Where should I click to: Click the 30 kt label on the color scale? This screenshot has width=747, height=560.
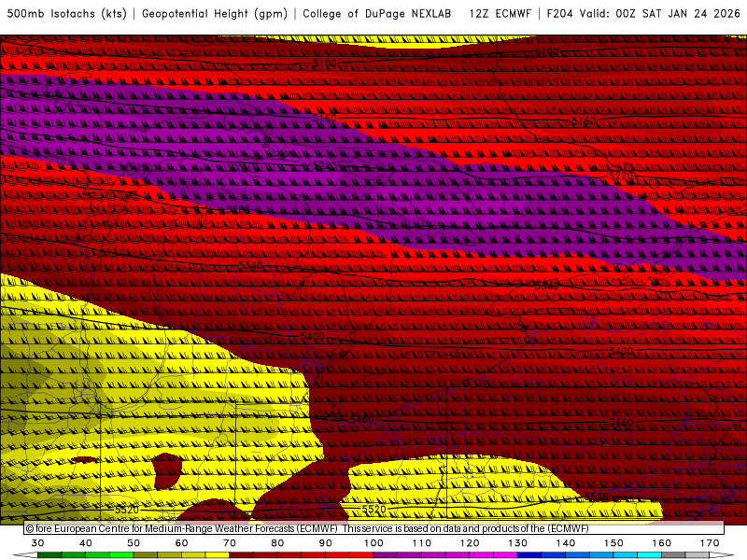37,543
